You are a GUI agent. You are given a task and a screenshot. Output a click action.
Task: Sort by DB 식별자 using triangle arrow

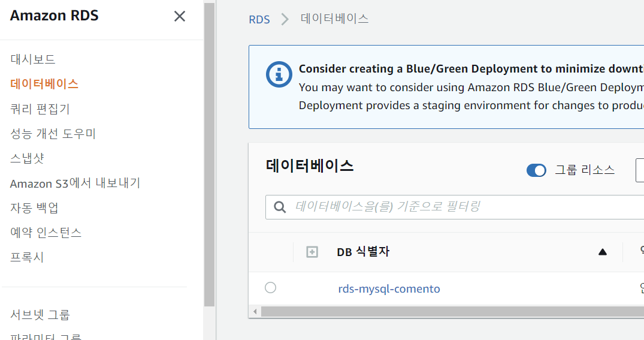pyautogui.click(x=603, y=252)
